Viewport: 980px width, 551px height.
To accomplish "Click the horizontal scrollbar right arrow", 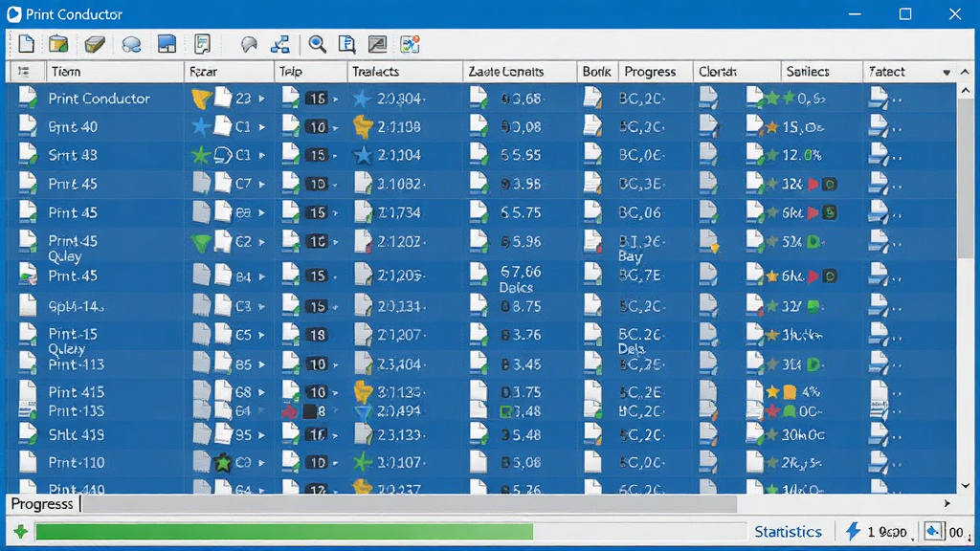I will [x=947, y=503].
